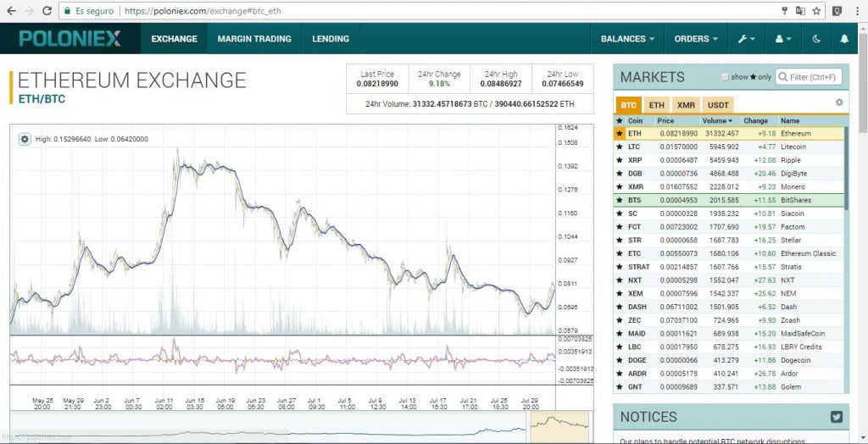
Task: Toggle favorite star for ETH row
Action: [x=620, y=133]
